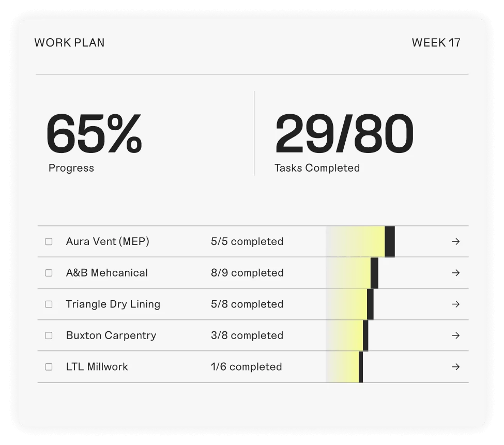Click the LTL Millwork progress bar

(345, 367)
